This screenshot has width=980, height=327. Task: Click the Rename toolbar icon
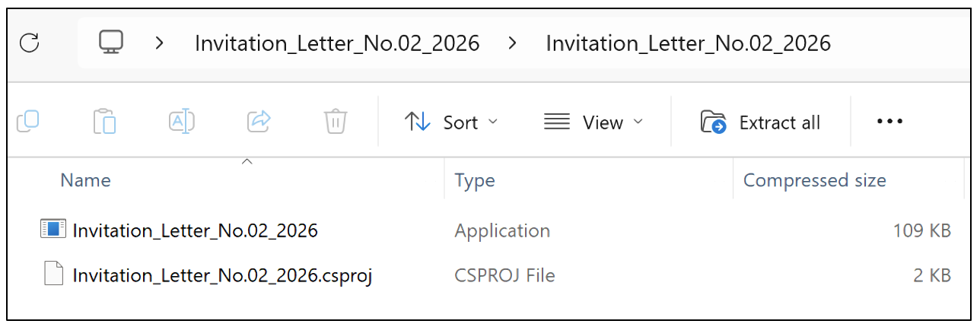tap(182, 122)
